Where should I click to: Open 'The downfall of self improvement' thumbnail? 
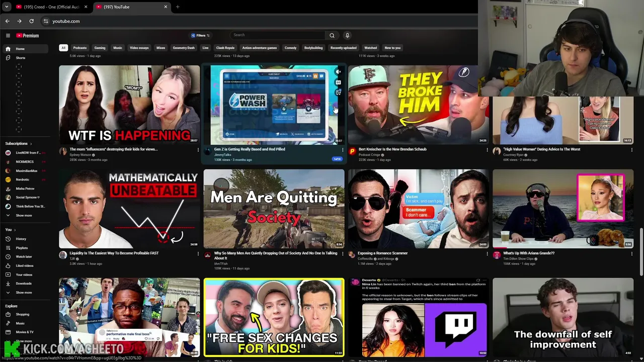[x=563, y=317]
